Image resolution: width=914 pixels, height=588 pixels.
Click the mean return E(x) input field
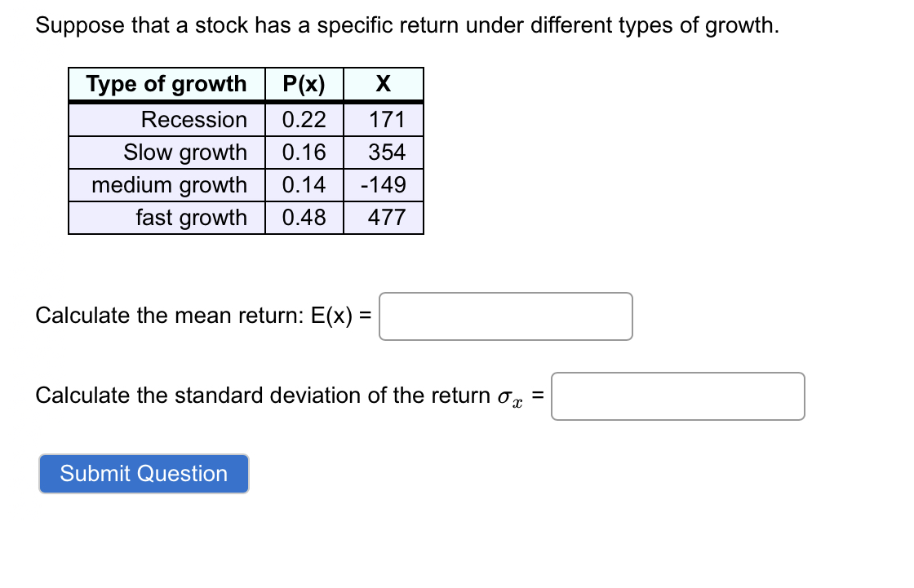click(x=506, y=316)
